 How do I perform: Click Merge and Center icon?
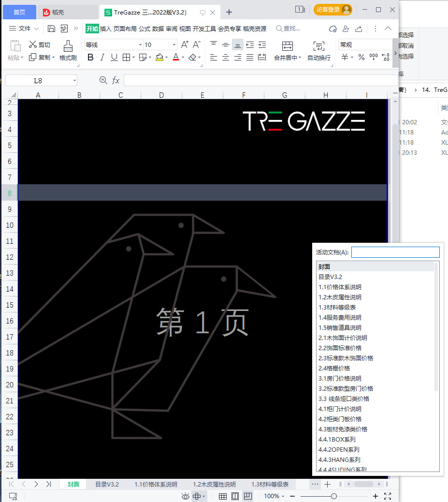coord(288,46)
